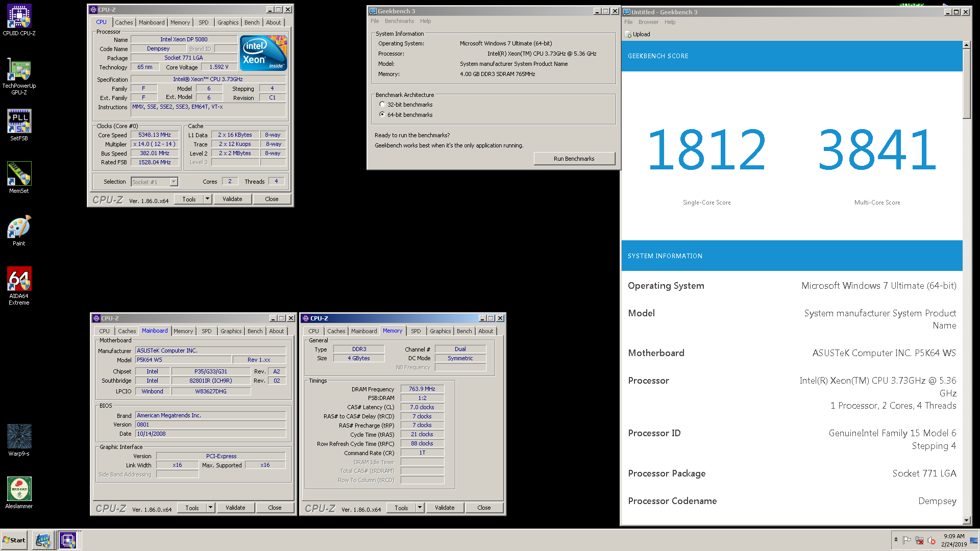Click the motherboard model field P5K64 WS
980x551 pixels.
tap(183, 360)
